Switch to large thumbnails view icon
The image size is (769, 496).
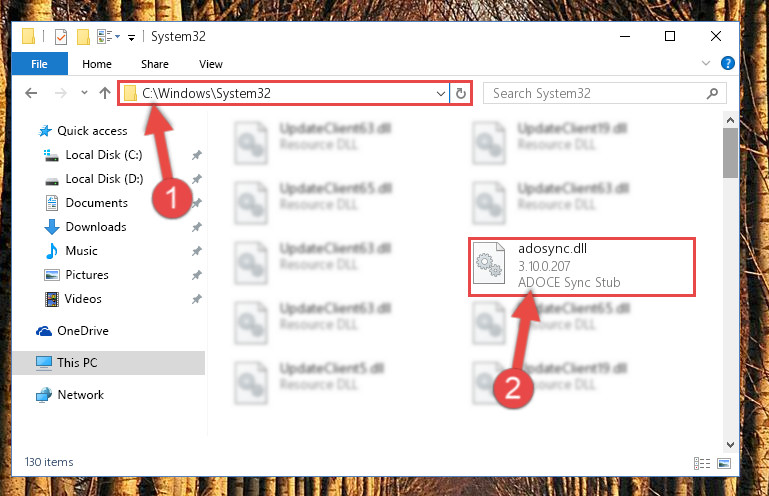point(724,463)
